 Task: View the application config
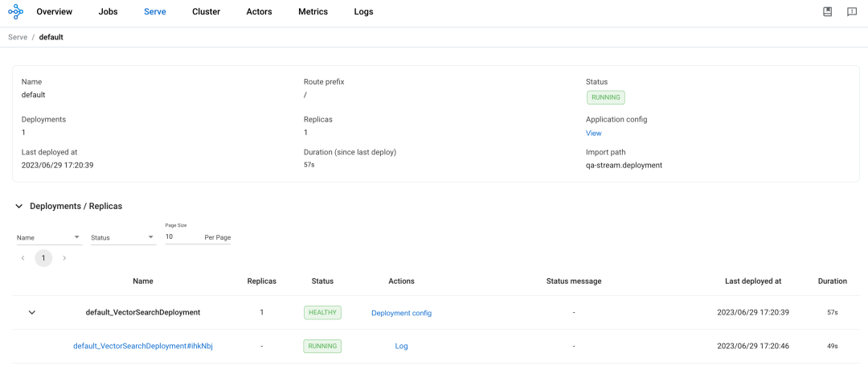click(x=593, y=134)
